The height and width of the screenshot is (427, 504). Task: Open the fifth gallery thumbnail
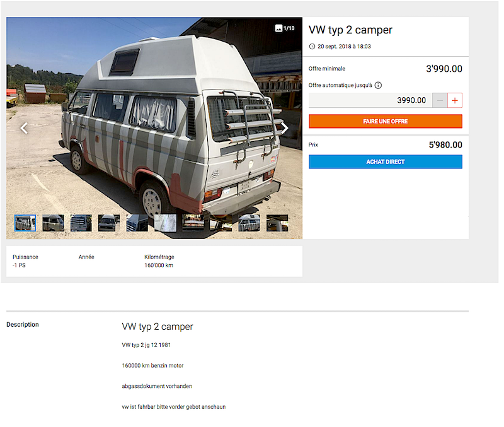(x=137, y=223)
